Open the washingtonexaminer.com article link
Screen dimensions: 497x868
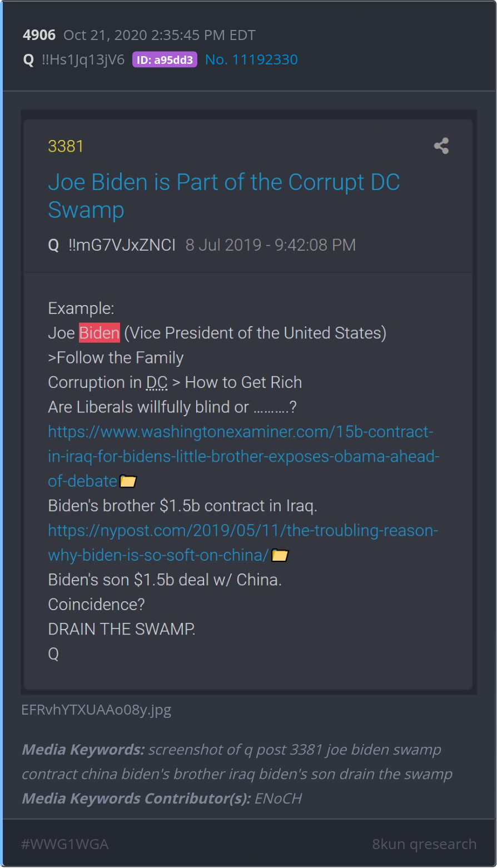pos(243,456)
